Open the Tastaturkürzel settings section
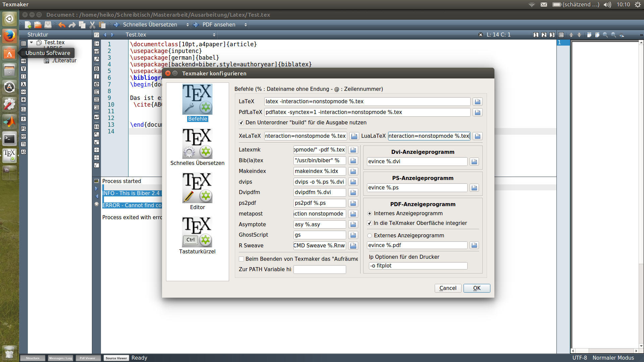The height and width of the screenshot is (362, 644). point(197,232)
